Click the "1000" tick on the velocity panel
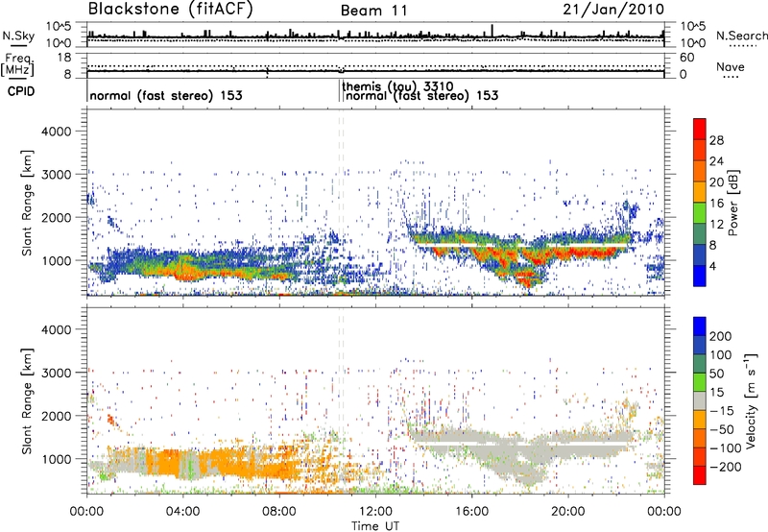The width and height of the screenshot is (768, 532). [x=57, y=459]
